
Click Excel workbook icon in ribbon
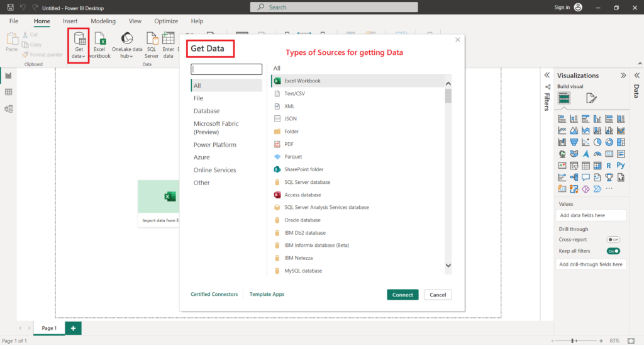pos(100,45)
